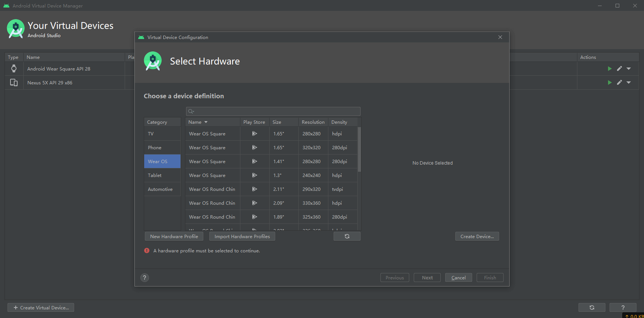Select the Automotive category
The width and height of the screenshot is (644, 318).
(162, 189)
